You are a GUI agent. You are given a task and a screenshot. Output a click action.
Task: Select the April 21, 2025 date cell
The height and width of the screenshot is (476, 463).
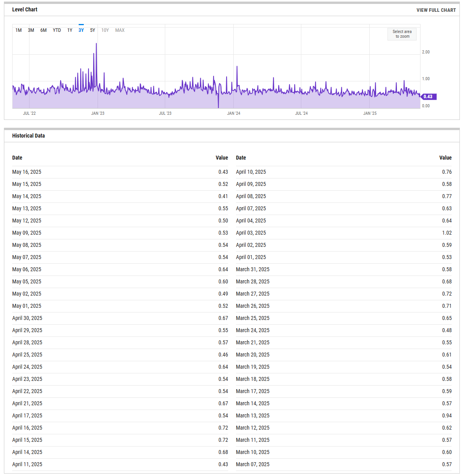pos(27,403)
